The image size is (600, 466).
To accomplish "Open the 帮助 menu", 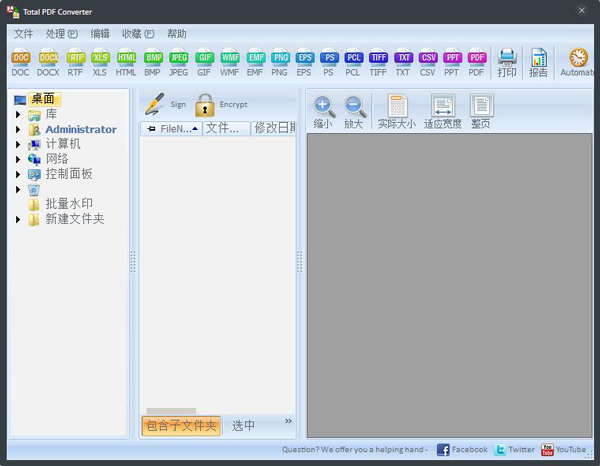I will click(177, 34).
